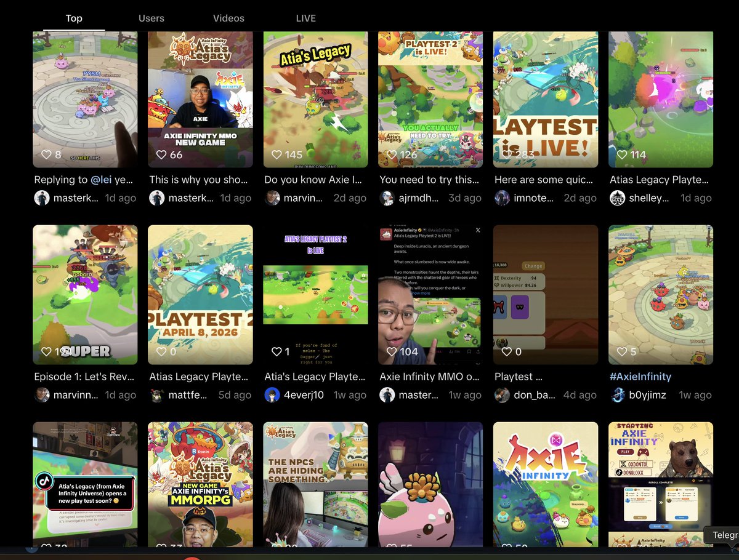
Task: Open video thumbnail 'AXIE INFINITY MMO NEW GAME'
Action: coord(200,100)
